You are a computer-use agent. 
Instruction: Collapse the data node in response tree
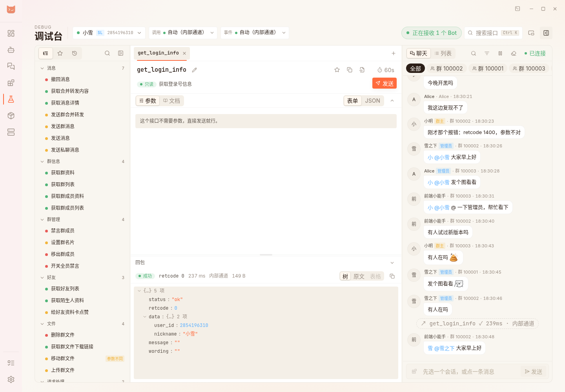145,317
